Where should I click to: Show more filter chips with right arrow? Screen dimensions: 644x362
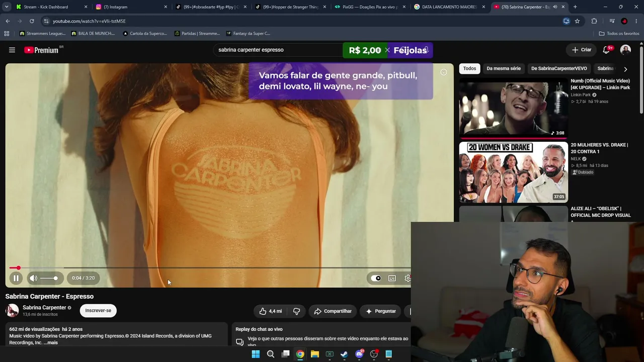(x=625, y=69)
